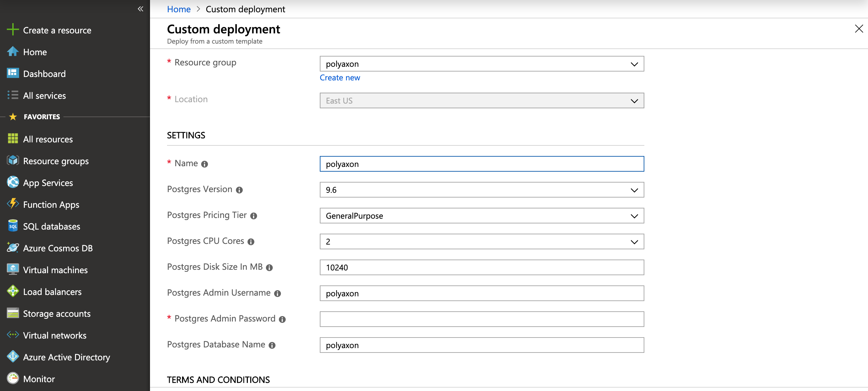
Task: Click the Virtual machines monitor icon
Action: (13, 269)
